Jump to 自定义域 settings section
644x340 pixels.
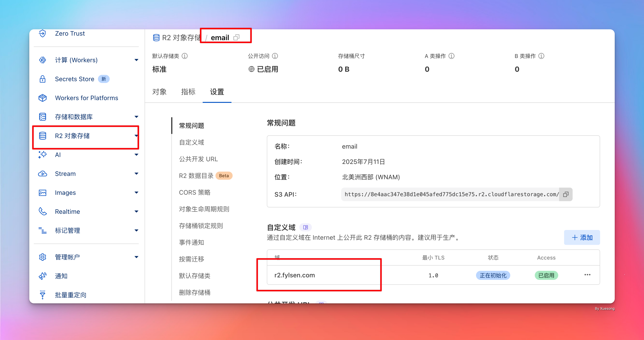coord(191,142)
